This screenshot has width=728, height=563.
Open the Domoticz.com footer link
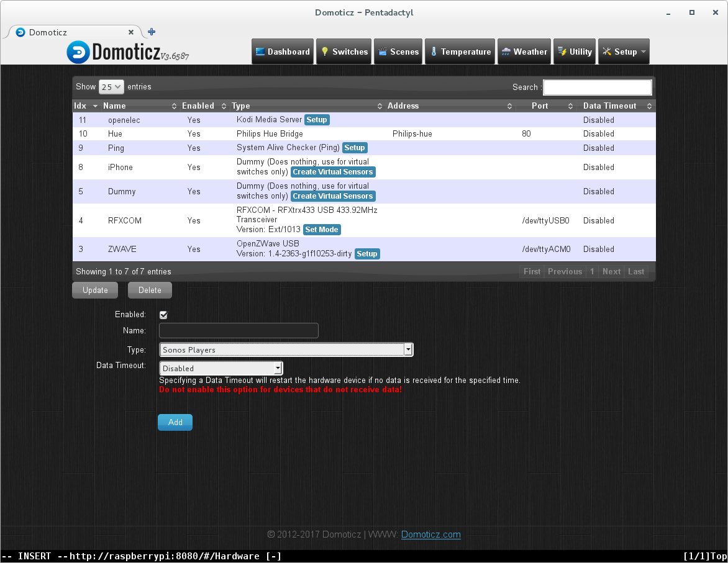[431, 534]
